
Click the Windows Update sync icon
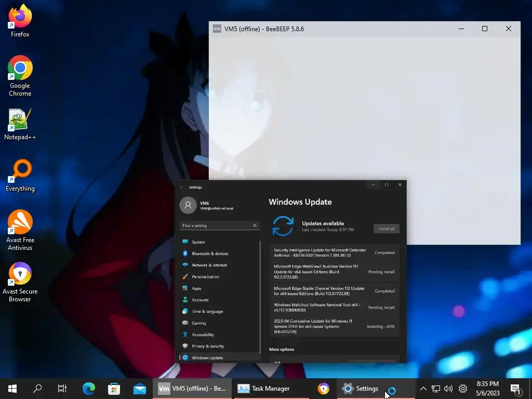[283, 226]
